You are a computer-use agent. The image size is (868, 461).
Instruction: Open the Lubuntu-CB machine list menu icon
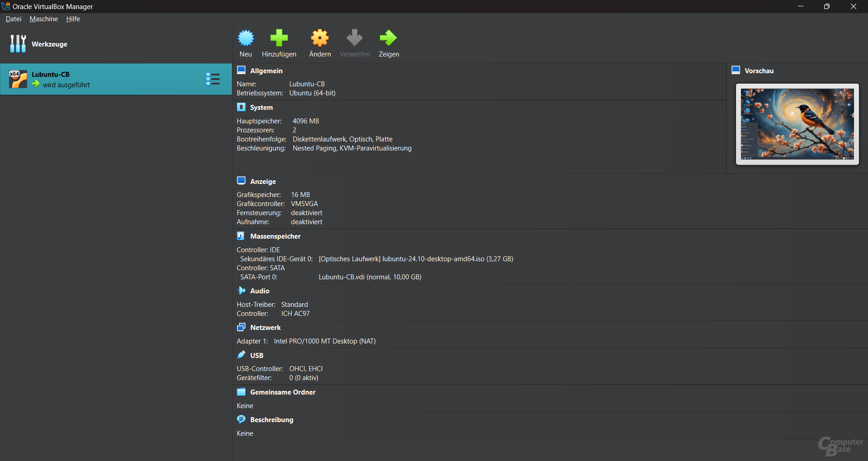coord(213,79)
